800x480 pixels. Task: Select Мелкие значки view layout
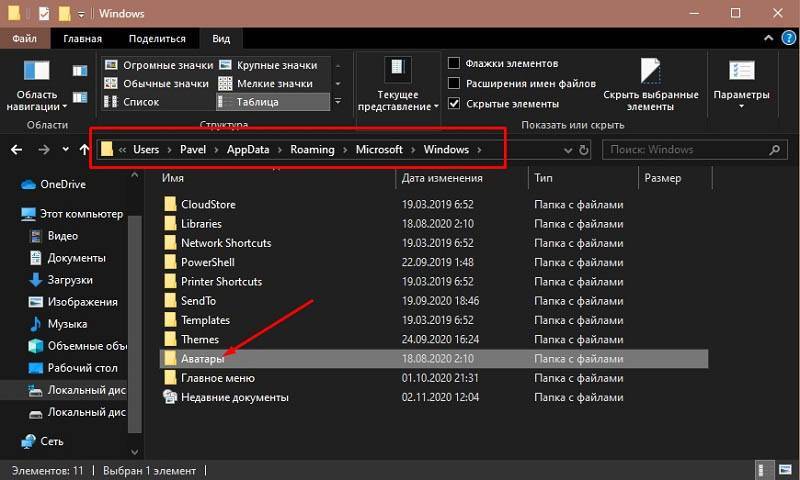tap(266, 84)
